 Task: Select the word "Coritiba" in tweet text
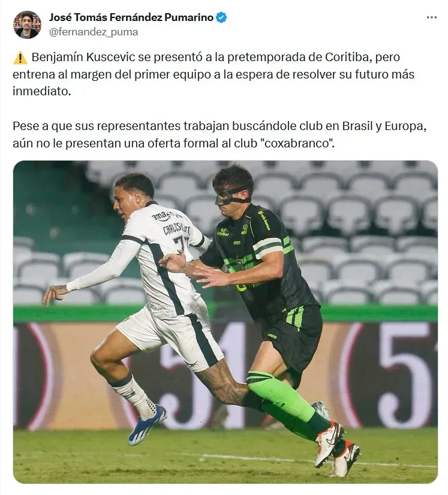(x=347, y=57)
